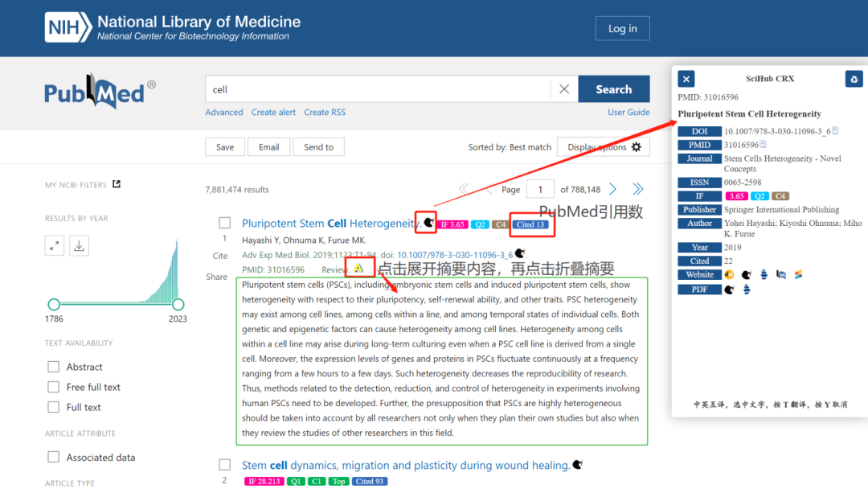The image size is (868, 493).
Task: Click the Log in button
Action: tap(622, 28)
